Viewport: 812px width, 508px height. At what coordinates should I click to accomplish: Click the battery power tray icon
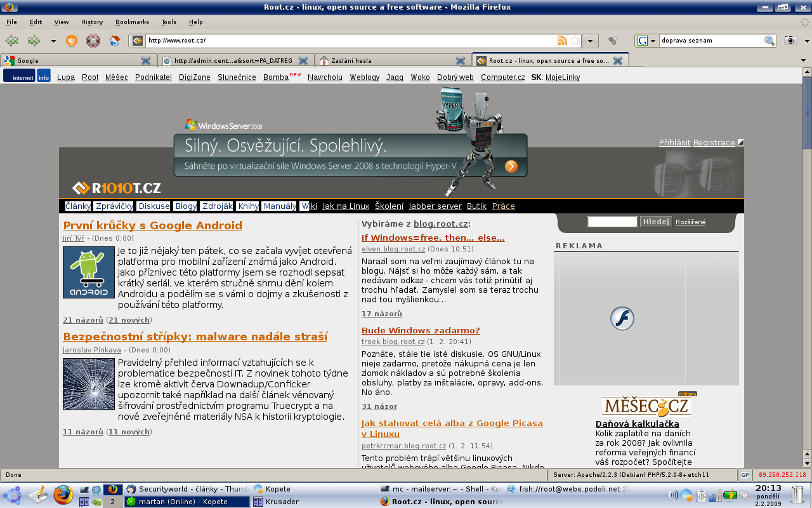pyautogui.click(x=730, y=495)
